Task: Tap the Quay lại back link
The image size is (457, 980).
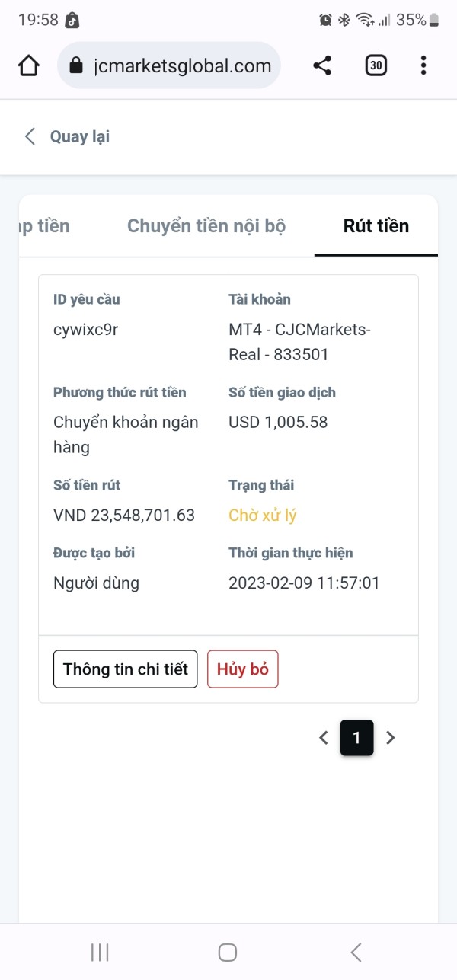Action: (x=80, y=137)
